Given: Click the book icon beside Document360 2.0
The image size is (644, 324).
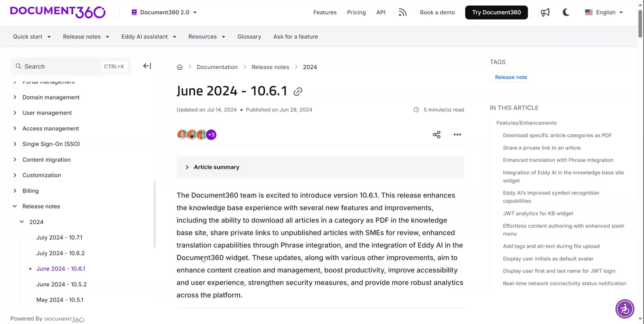Looking at the screenshot, I should (x=134, y=12).
